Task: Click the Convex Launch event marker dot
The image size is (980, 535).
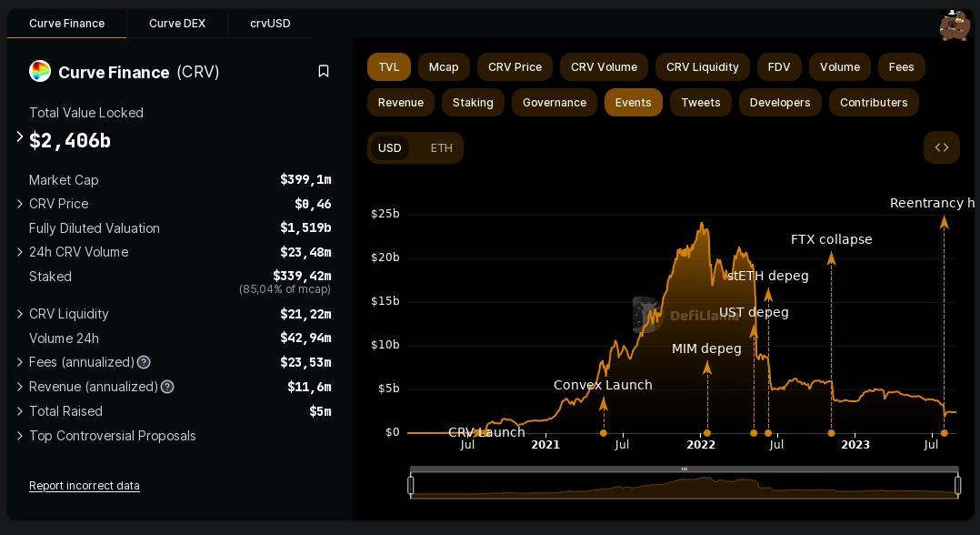Action: pyautogui.click(x=603, y=433)
